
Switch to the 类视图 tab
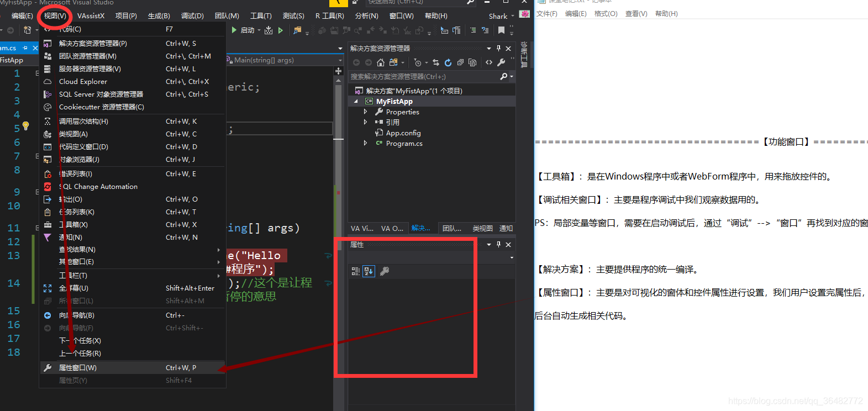(x=482, y=228)
